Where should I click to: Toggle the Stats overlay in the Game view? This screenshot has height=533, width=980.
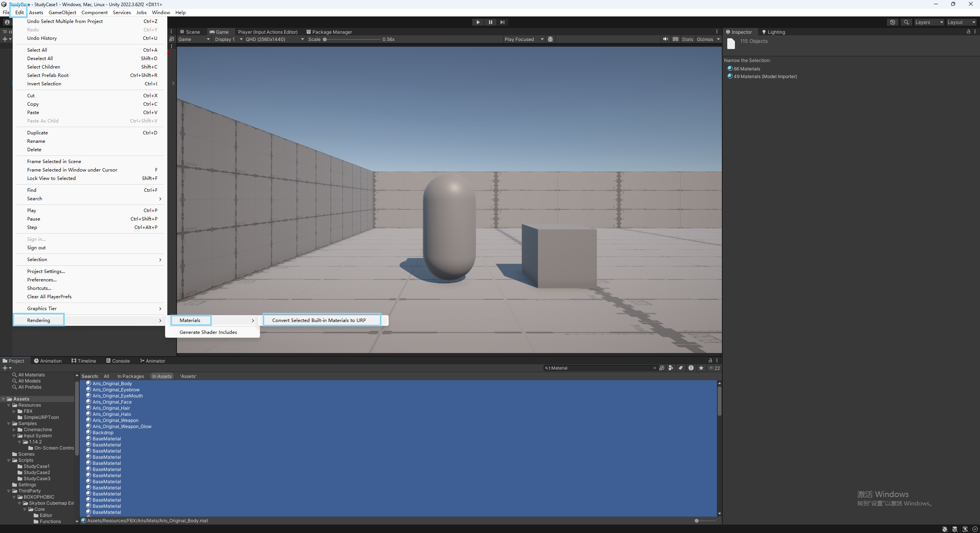(687, 39)
